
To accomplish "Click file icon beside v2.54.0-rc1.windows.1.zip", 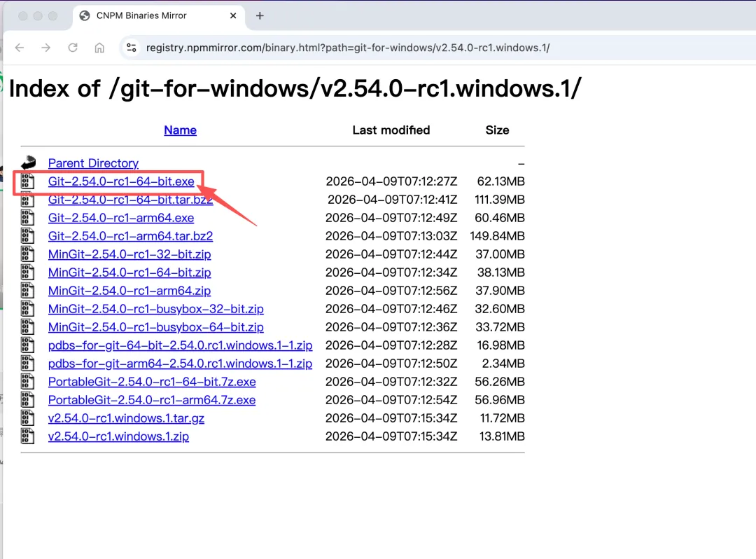I will 27,436.
